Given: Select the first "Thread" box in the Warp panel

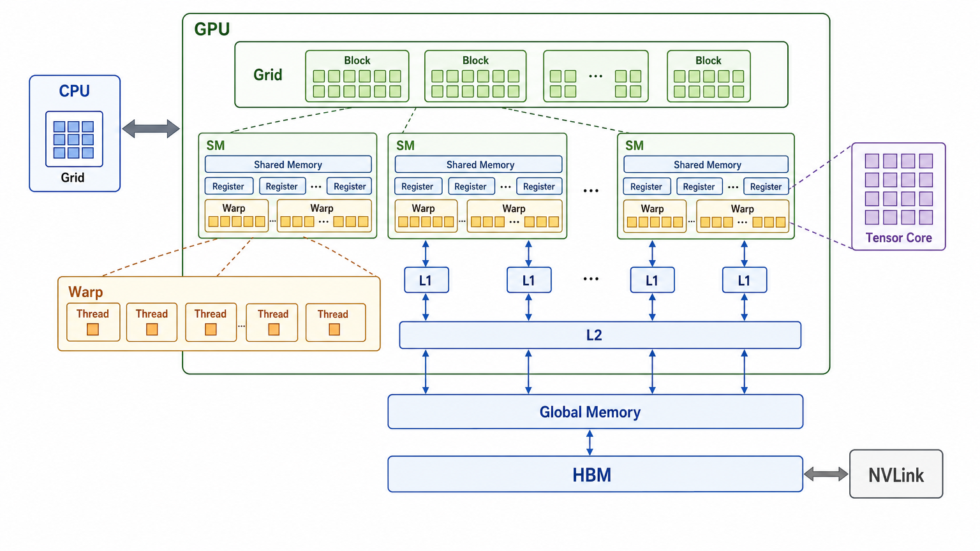Looking at the screenshot, I should (x=93, y=323).
